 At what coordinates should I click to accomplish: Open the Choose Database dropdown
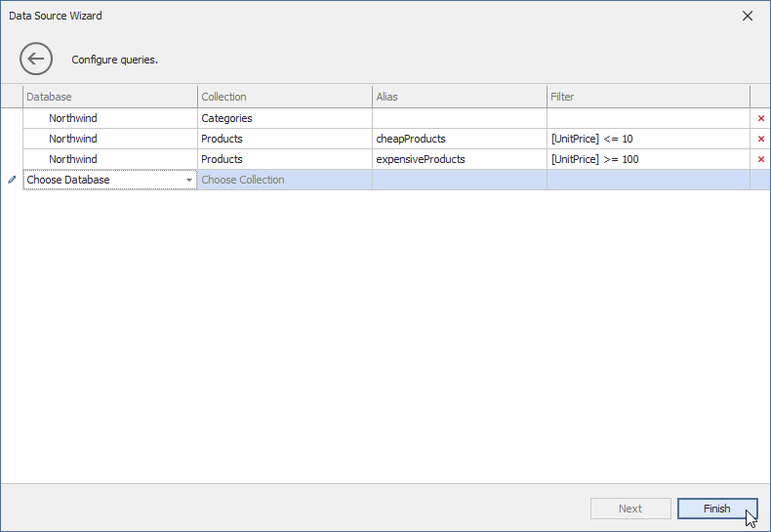coord(189,180)
